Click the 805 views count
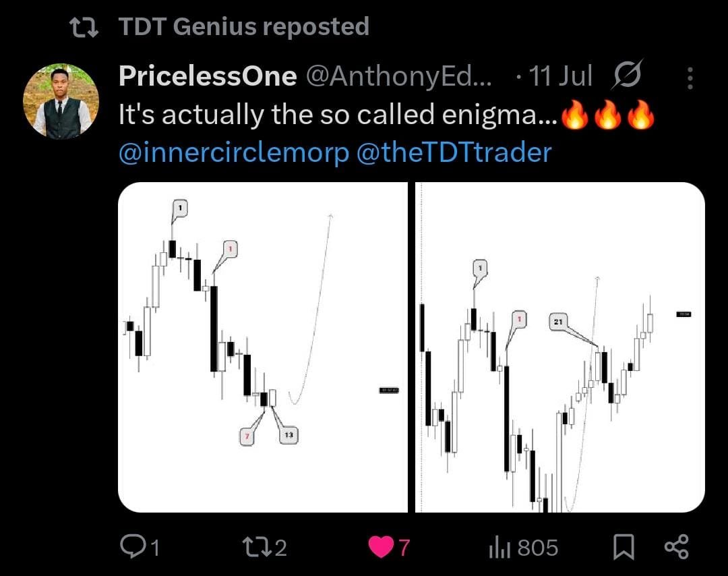Viewport: 728px width, 576px height. pos(537,547)
